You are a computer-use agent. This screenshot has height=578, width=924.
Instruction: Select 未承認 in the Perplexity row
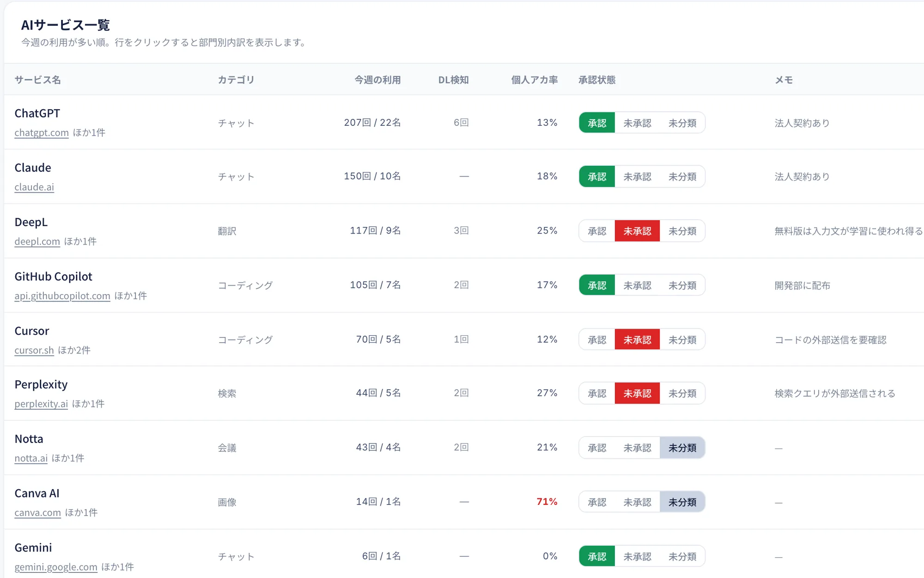637,393
